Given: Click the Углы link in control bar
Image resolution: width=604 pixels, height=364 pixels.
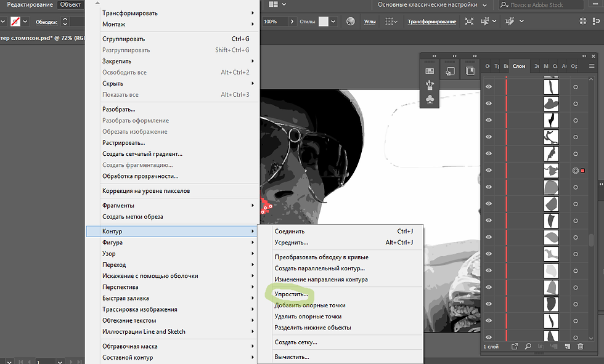Looking at the screenshot, I should click(370, 22).
